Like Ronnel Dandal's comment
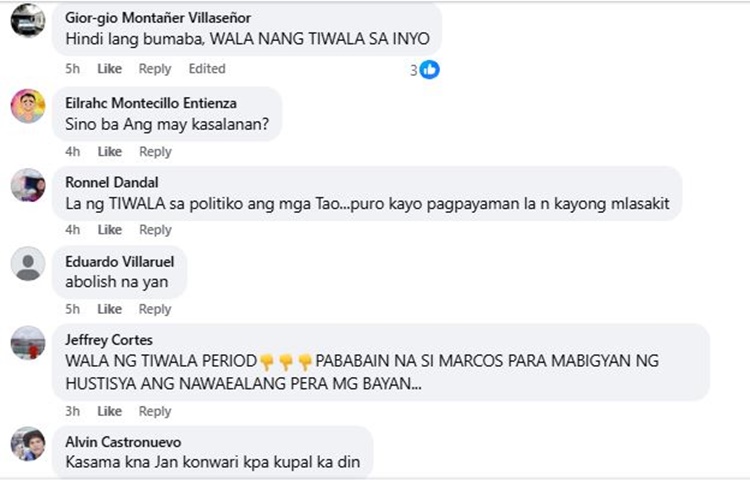The width and height of the screenshot is (750, 482). (110, 230)
